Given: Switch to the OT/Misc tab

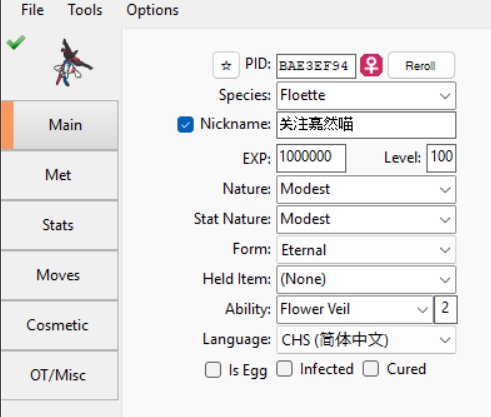Looking at the screenshot, I should pyautogui.click(x=60, y=375).
